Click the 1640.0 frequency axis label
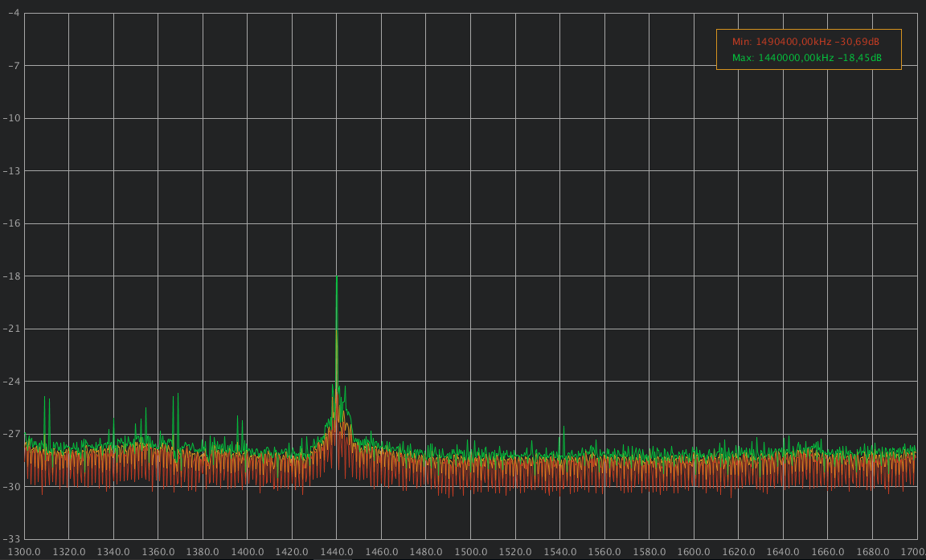This screenshot has width=926, height=560. (x=783, y=552)
